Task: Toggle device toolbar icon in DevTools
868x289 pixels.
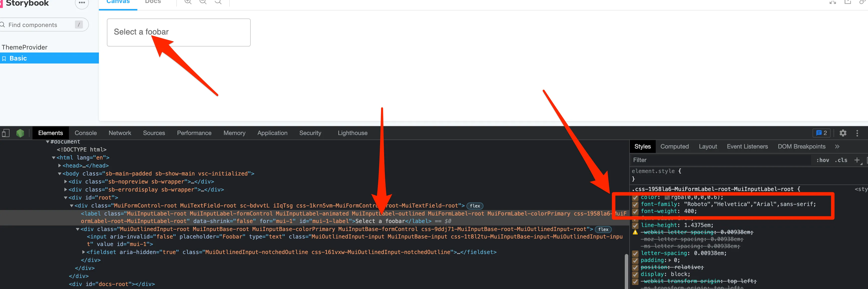Action: coord(6,133)
